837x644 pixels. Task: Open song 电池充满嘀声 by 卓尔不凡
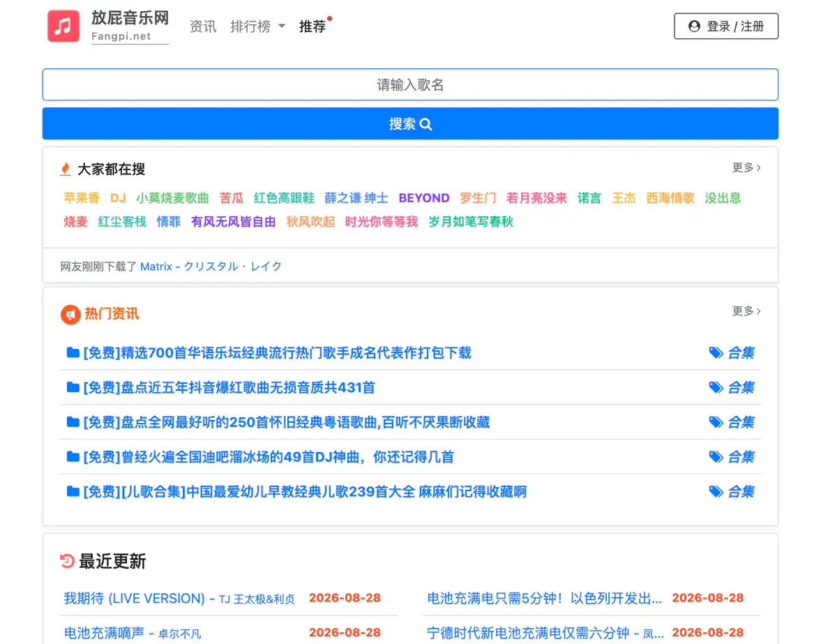(133, 634)
